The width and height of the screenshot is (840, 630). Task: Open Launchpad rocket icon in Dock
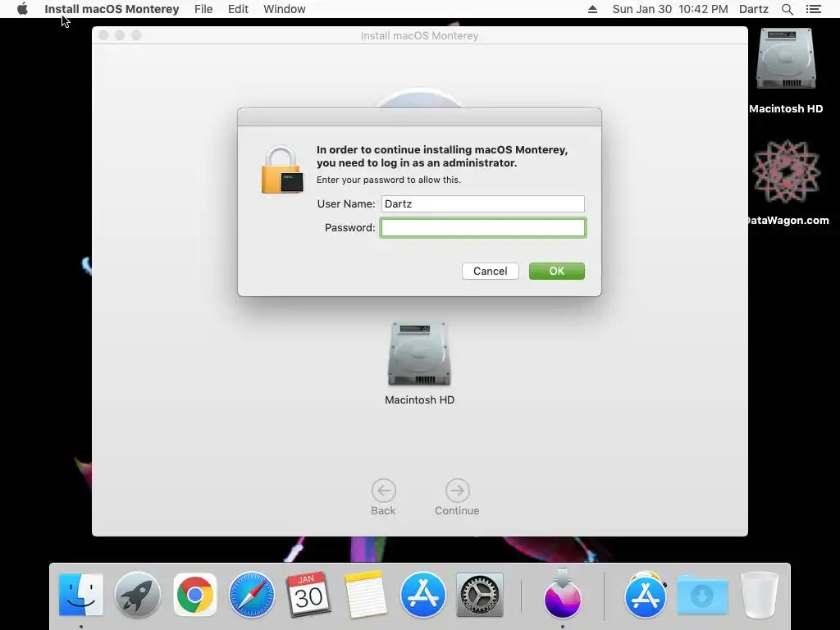click(x=138, y=594)
